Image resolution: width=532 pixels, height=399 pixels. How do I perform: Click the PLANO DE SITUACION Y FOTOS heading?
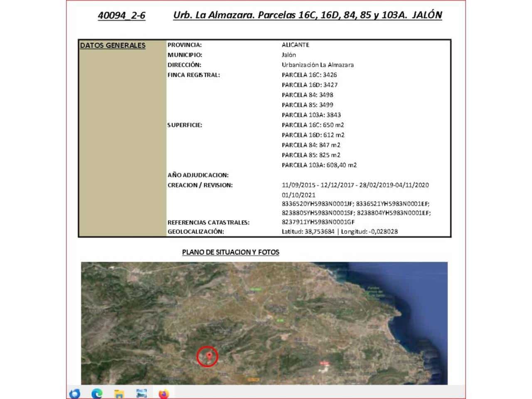coord(231,252)
